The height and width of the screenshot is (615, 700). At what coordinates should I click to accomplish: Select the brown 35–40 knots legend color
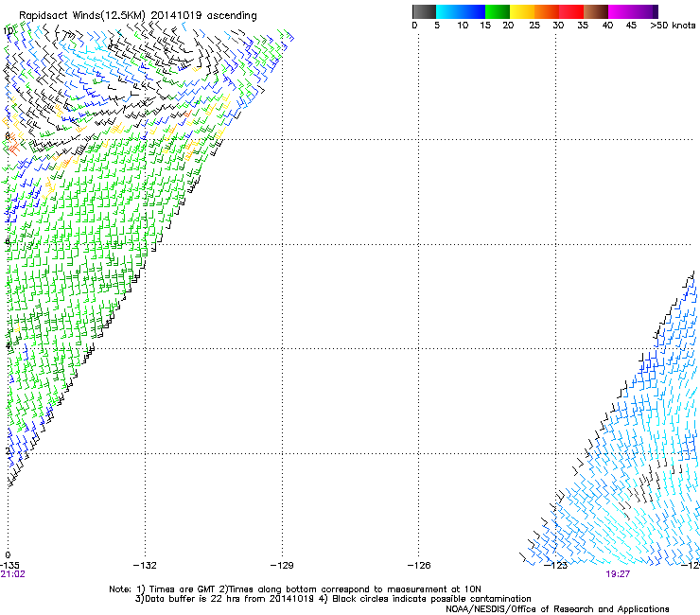pyautogui.click(x=596, y=11)
